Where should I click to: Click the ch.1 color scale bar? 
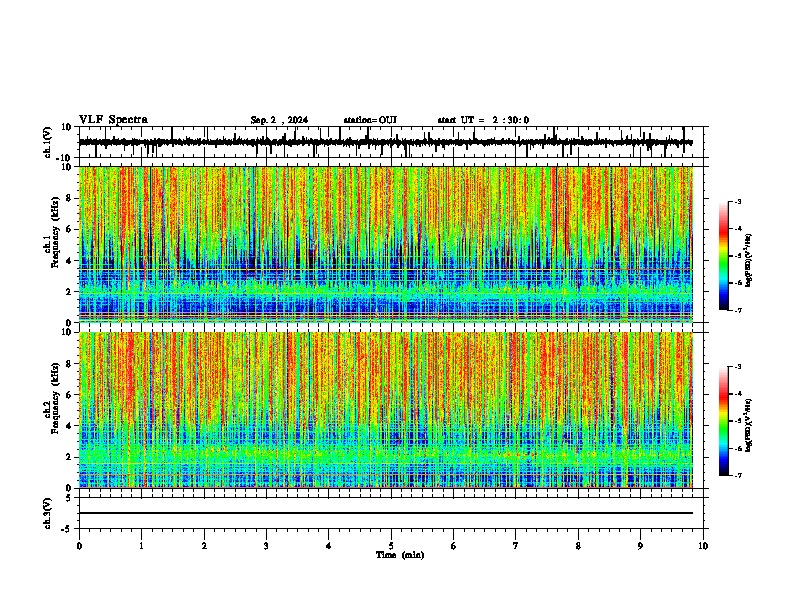point(724,256)
